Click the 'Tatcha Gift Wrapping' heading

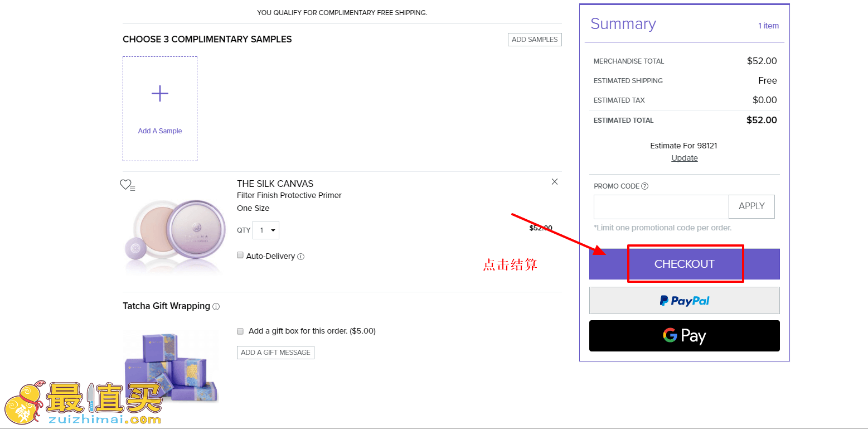[x=167, y=306]
